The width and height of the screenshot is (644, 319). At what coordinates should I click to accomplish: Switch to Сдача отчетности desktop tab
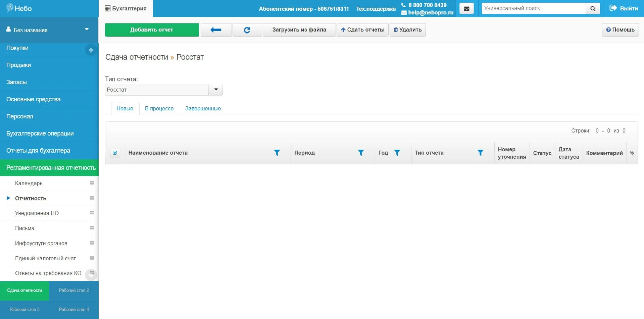[24, 290]
